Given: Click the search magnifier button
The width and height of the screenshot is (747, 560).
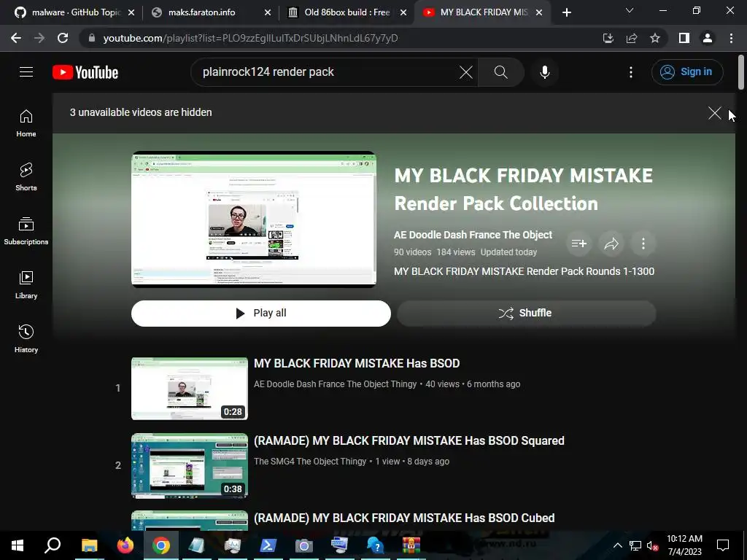Looking at the screenshot, I should pyautogui.click(x=500, y=72).
